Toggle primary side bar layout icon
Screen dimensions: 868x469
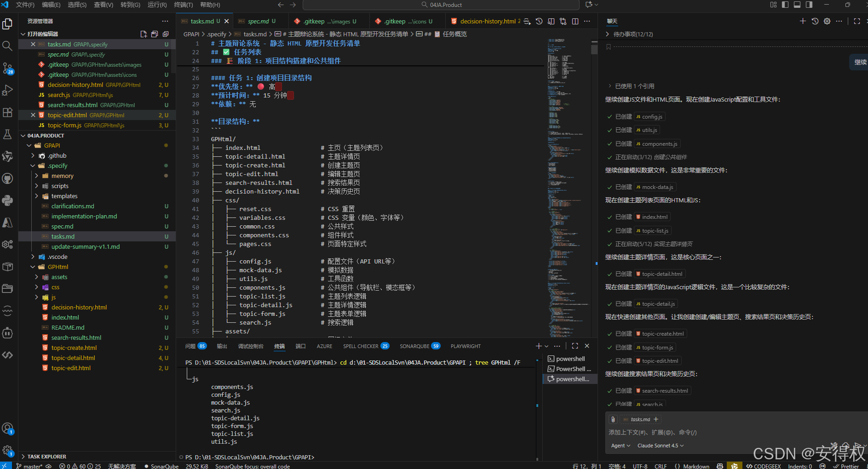click(785, 5)
